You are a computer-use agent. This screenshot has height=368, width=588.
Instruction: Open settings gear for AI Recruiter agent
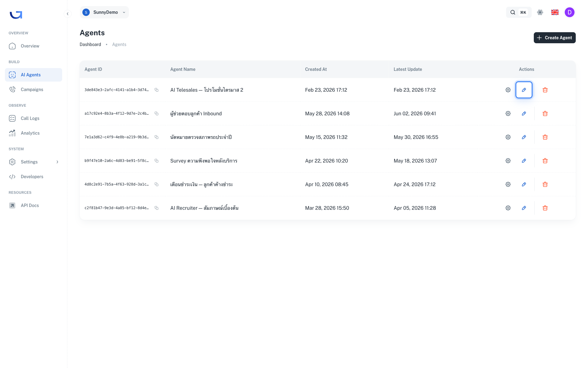[x=508, y=208]
